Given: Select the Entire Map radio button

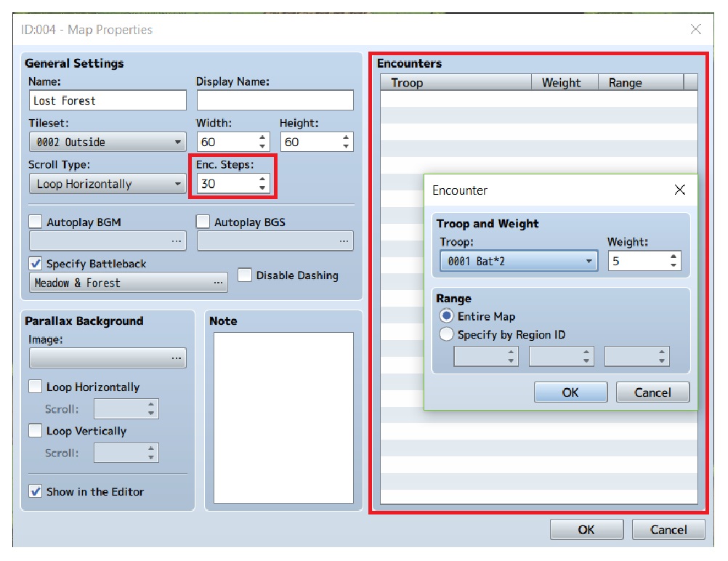Looking at the screenshot, I should (x=446, y=316).
